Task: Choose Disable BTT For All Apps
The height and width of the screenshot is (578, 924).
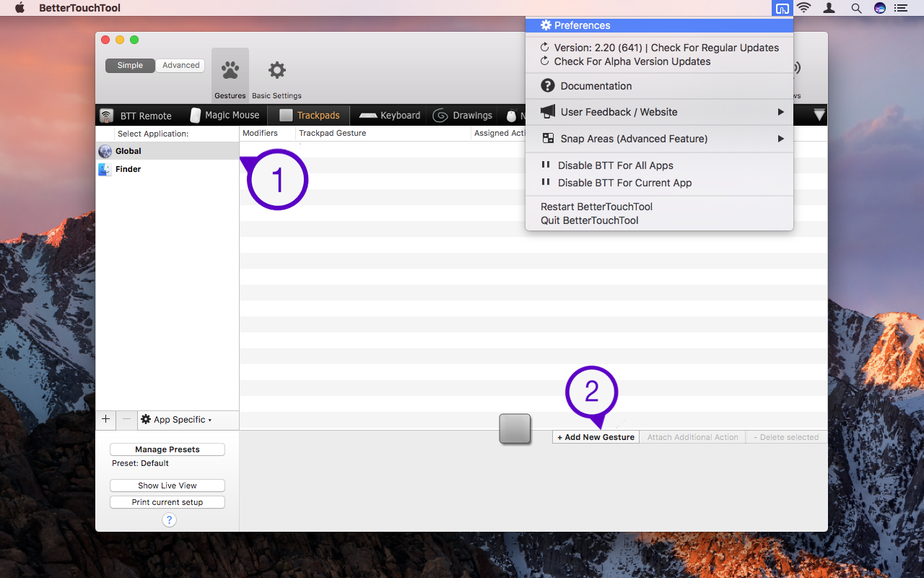Action: click(x=660, y=165)
